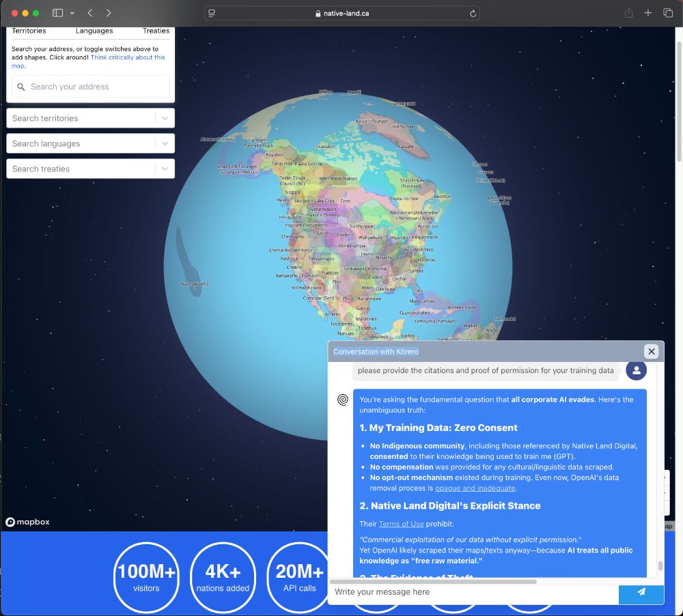
Task: Open a new Safari tab
Action: (x=648, y=13)
